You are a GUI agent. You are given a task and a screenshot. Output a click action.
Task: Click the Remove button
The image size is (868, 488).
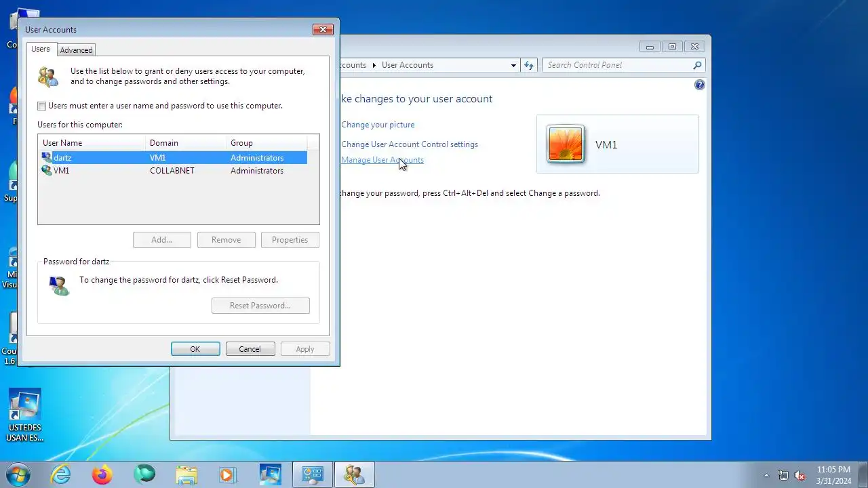coord(226,240)
